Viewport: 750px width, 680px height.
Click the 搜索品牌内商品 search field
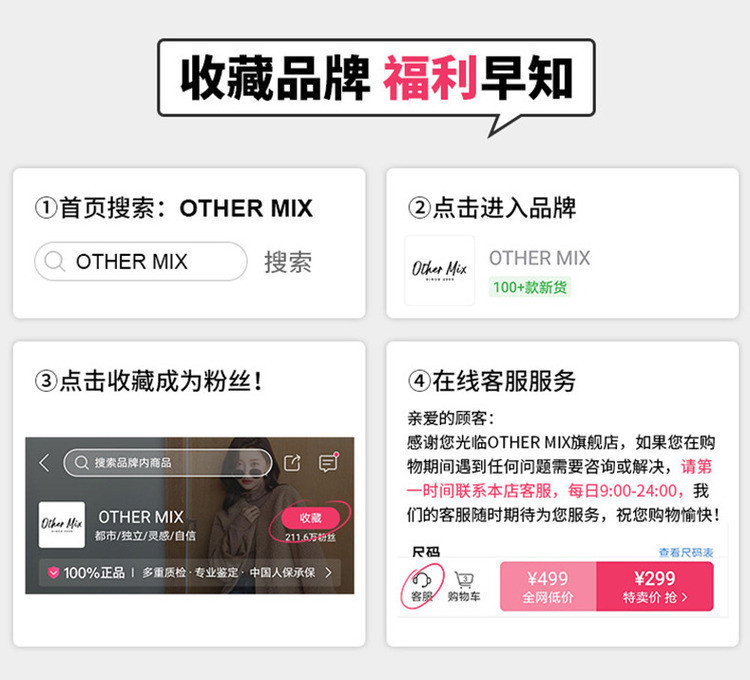[167, 462]
